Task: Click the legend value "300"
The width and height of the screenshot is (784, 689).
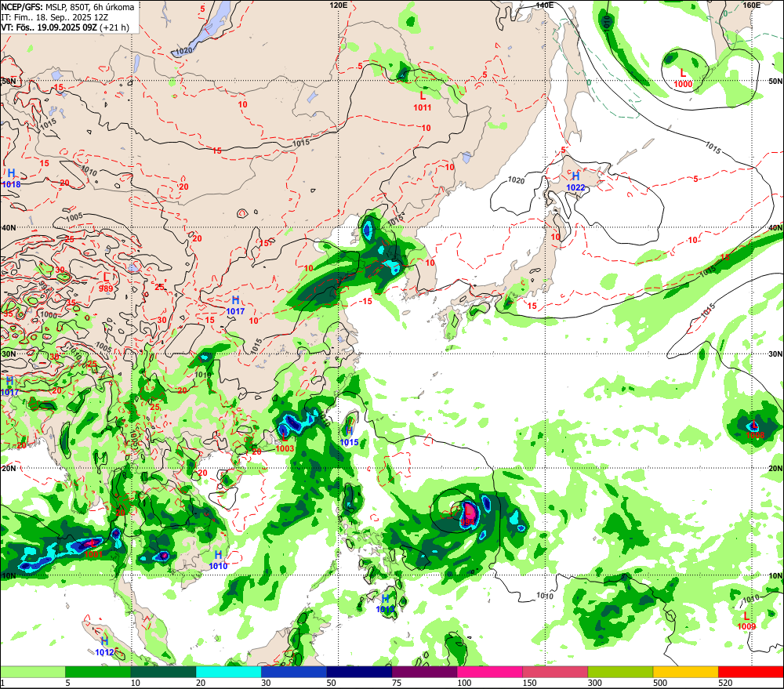Action: 594,683
